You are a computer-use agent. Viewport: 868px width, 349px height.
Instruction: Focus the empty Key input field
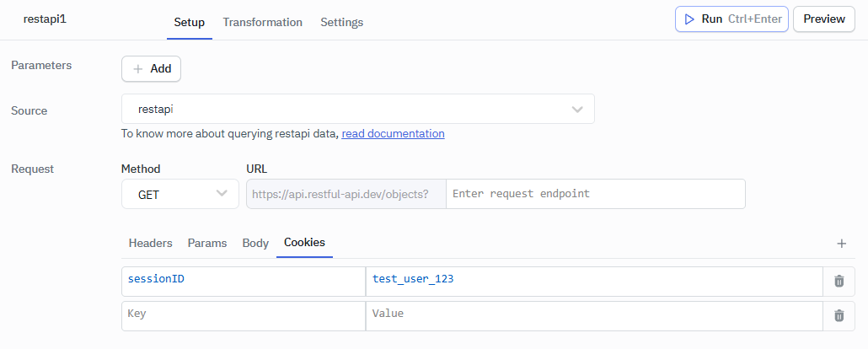click(x=243, y=315)
